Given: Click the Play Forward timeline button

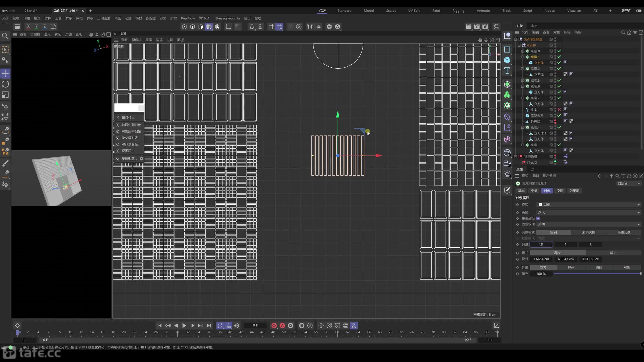Looking at the screenshot, I should click(184, 326).
